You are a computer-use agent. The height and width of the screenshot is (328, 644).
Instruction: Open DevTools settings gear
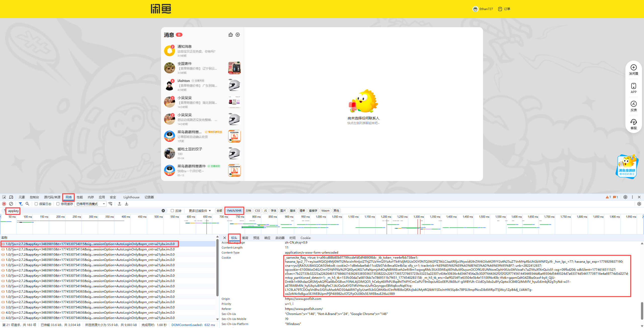click(625, 197)
